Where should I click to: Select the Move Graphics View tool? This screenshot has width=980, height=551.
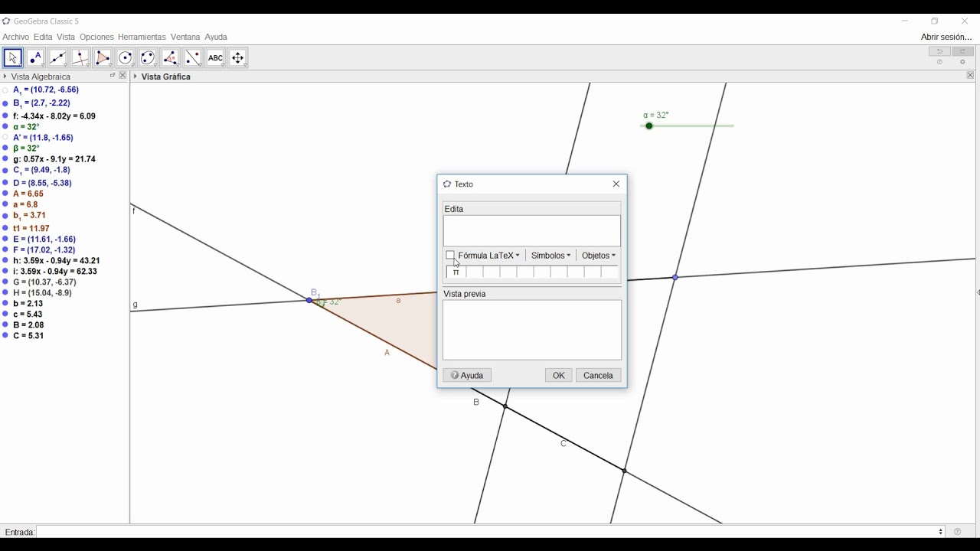[238, 58]
